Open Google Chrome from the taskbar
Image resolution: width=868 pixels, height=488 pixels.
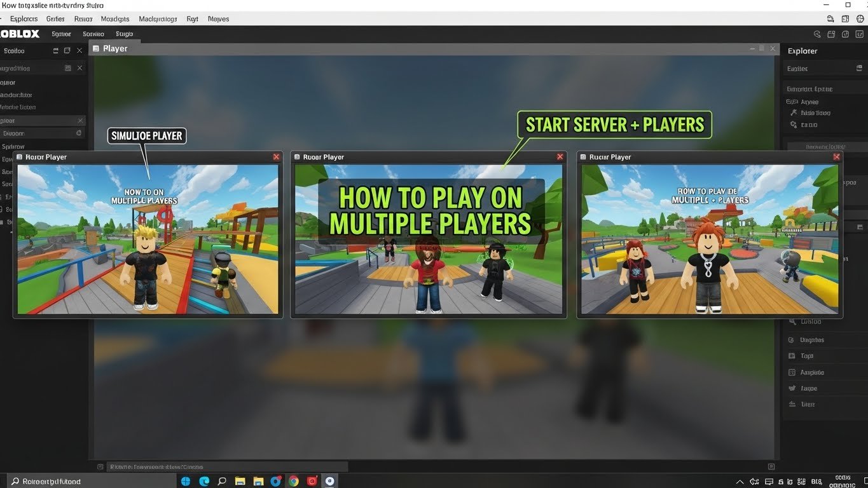pos(293,482)
